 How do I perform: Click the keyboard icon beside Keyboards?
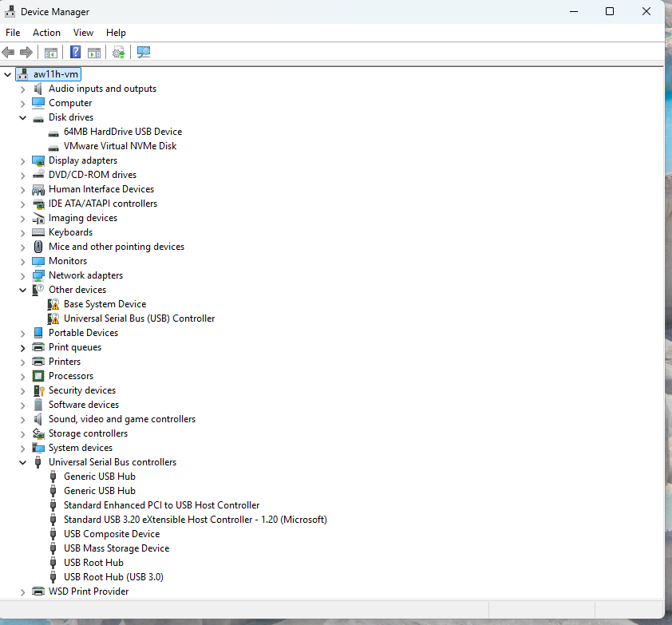click(38, 232)
